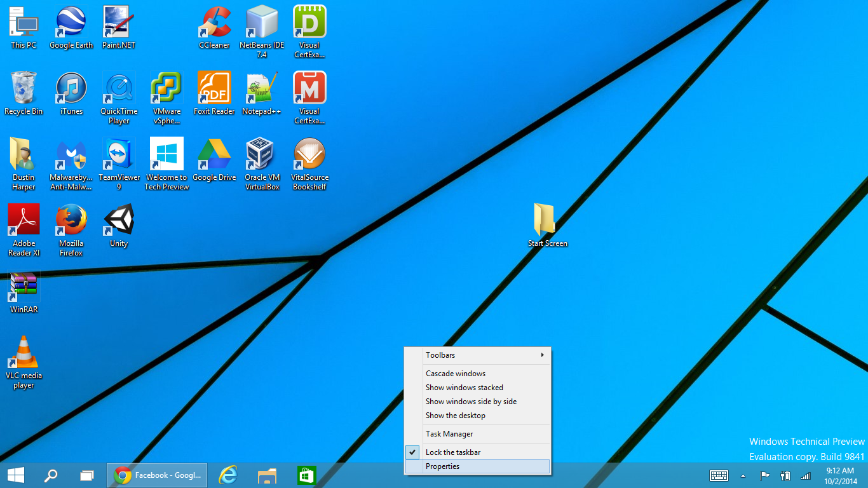Show hidden system tray icons arrow
Viewport: 868px width, 488px height.
point(743,475)
